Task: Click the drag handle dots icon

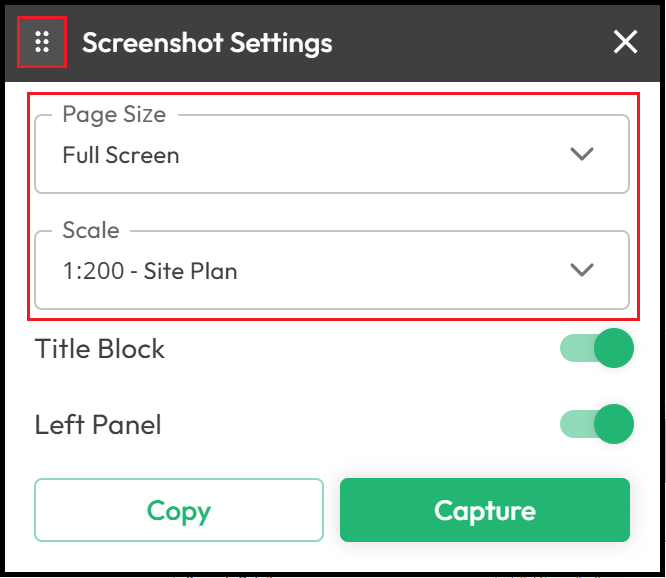Action: pyautogui.click(x=42, y=42)
